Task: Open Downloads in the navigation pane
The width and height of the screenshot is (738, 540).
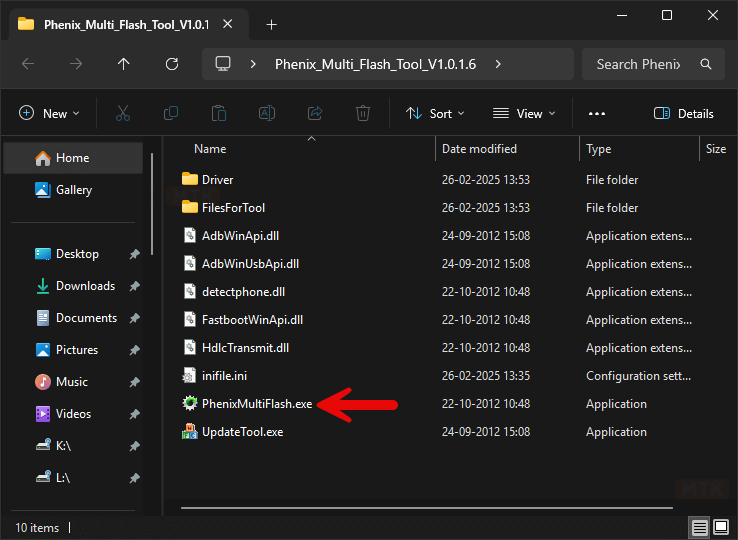Action: [x=85, y=286]
